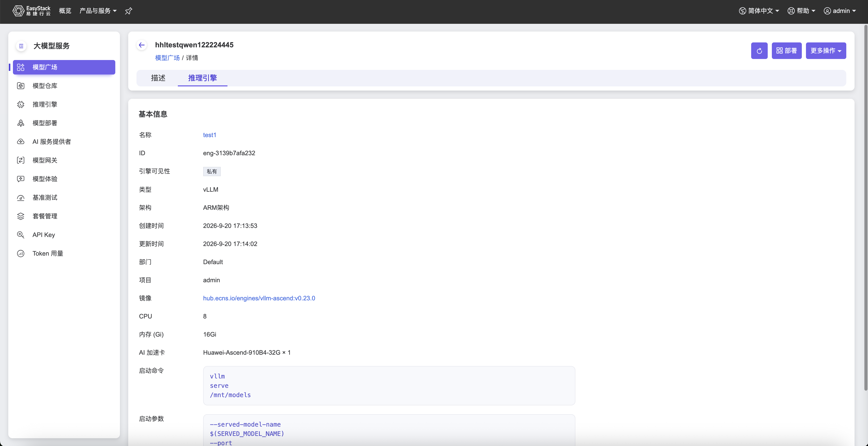Click the 模型网关 icon
Viewport: 868px width, 446px height.
(x=21, y=160)
